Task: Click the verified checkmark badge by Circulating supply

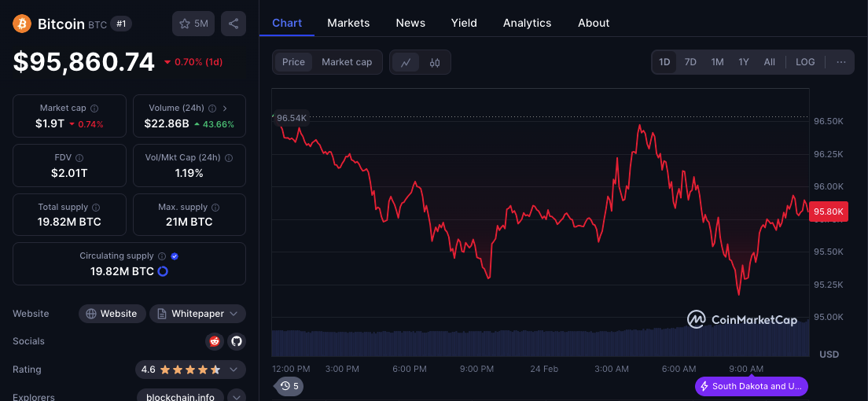Action: pyautogui.click(x=175, y=256)
